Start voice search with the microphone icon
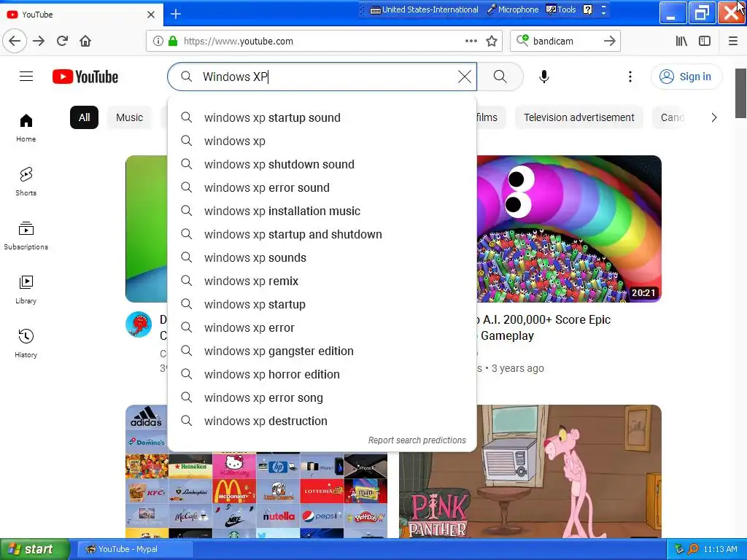 point(543,76)
